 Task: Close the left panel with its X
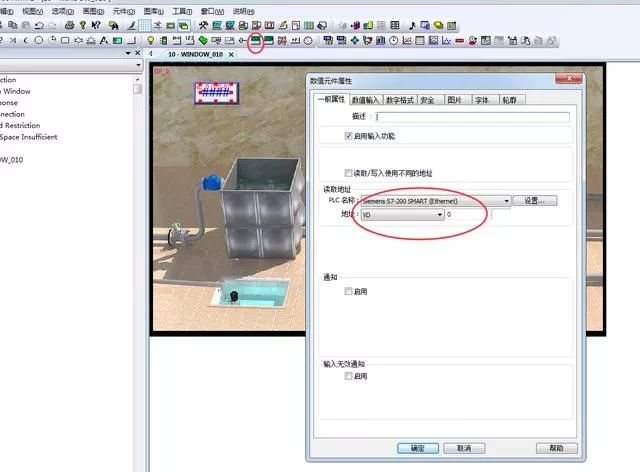pos(138,53)
